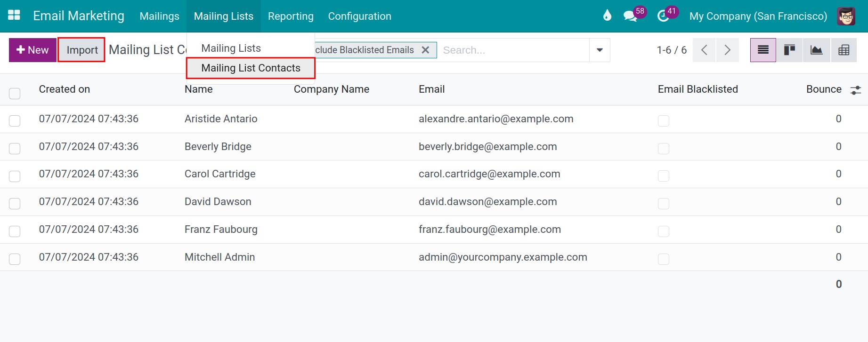Open record carol.cartridge@example.com
The width and height of the screenshot is (868, 342).
point(489,174)
